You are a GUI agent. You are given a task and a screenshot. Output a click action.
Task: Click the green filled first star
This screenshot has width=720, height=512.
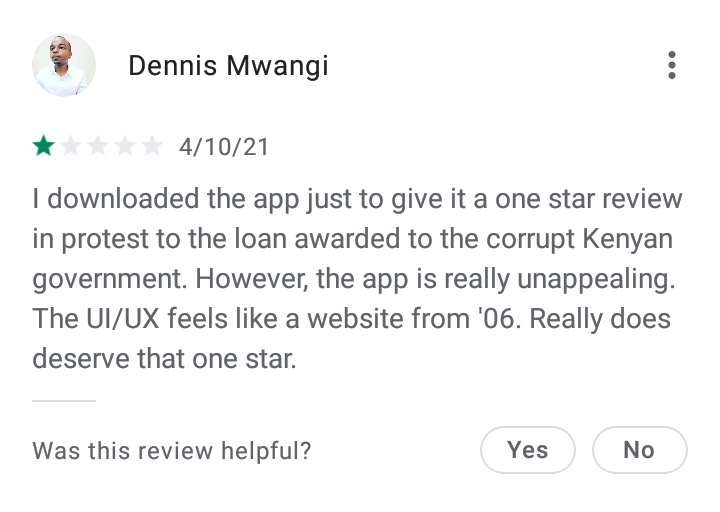pos(44,146)
